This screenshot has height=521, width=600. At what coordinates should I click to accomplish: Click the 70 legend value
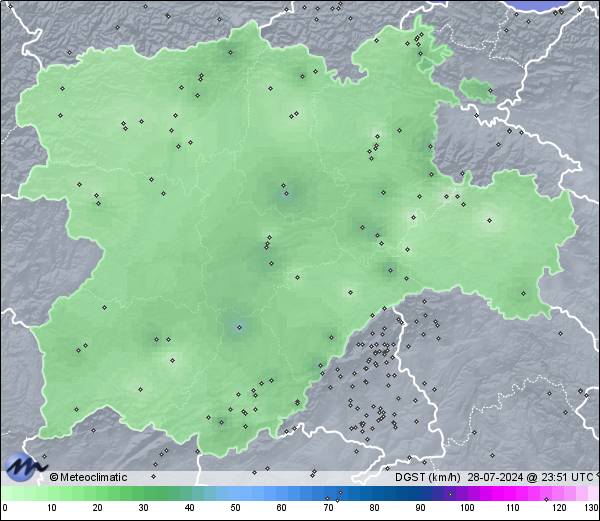[x=328, y=508]
